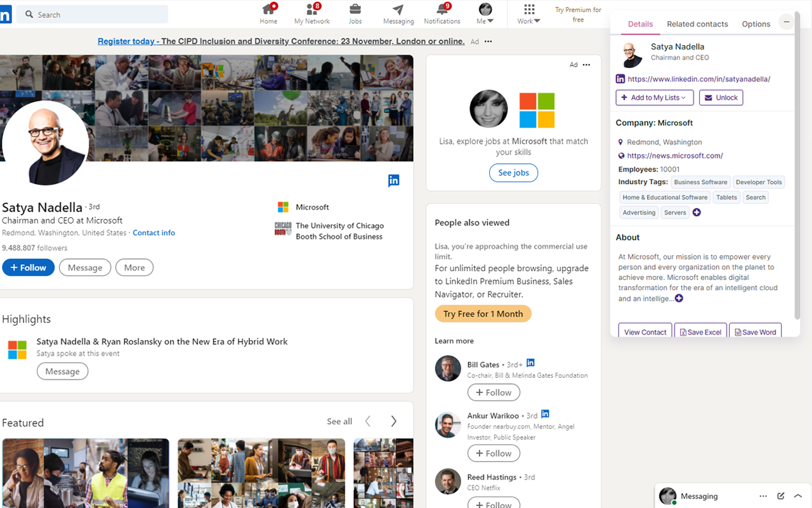Follow Satya Nadella's profile
The width and height of the screenshot is (812, 508).
pyautogui.click(x=28, y=267)
